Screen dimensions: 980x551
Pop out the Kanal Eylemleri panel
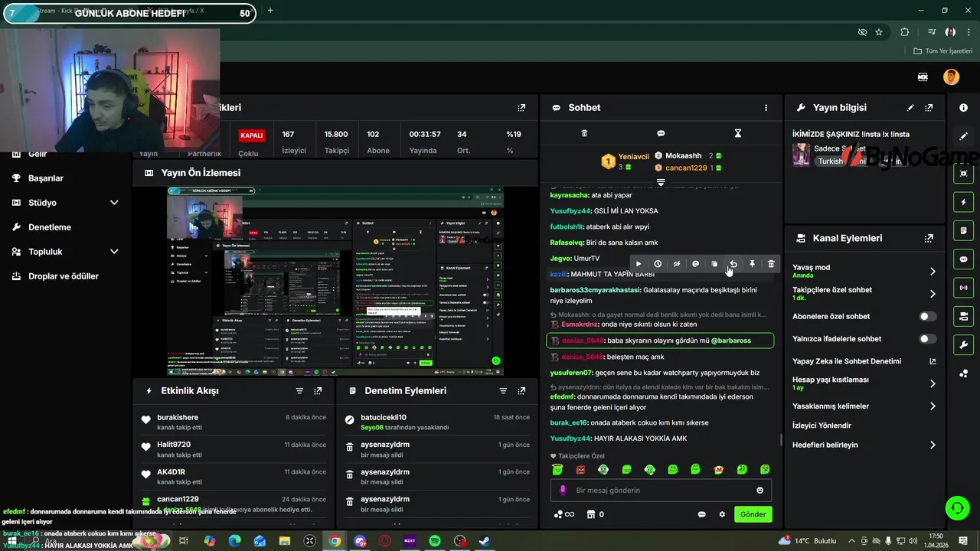click(929, 238)
